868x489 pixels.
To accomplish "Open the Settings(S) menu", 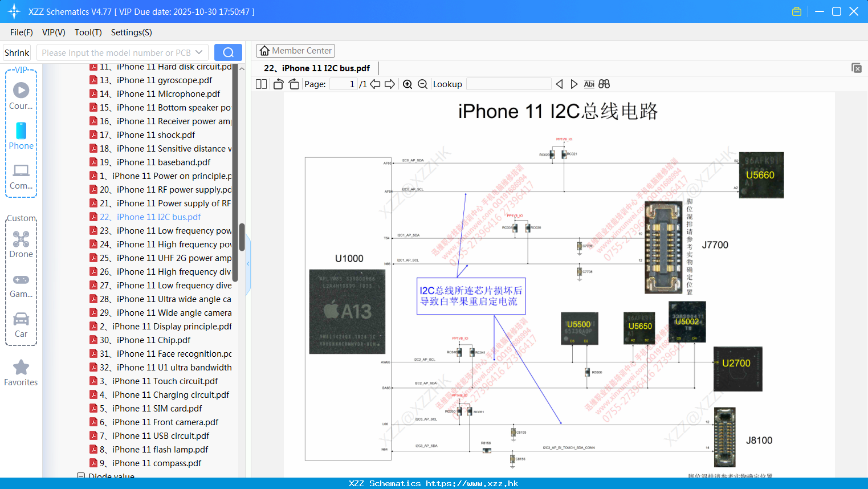I will [132, 32].
